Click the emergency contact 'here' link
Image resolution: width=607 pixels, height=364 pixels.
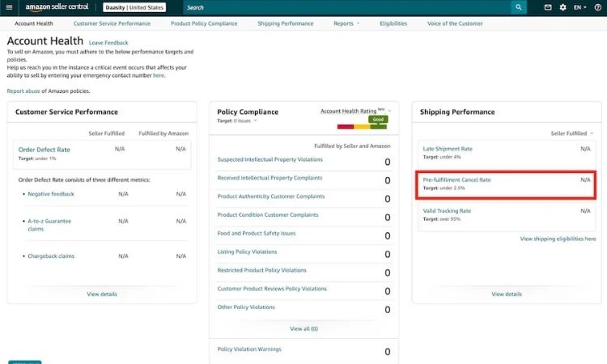pos(159,75)
